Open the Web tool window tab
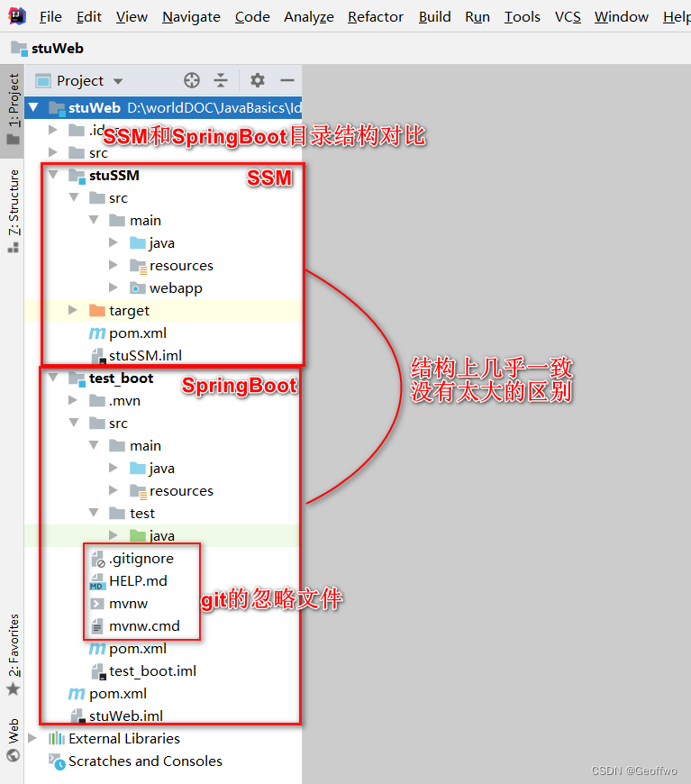Viewport: 691px width, 784px height. (x=13, y=740)
